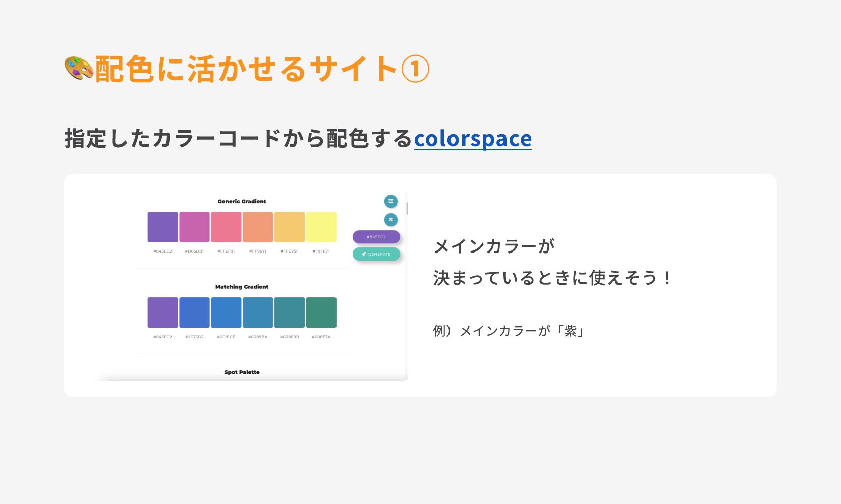Click the #845EC2 color code input field

(376, 237)
